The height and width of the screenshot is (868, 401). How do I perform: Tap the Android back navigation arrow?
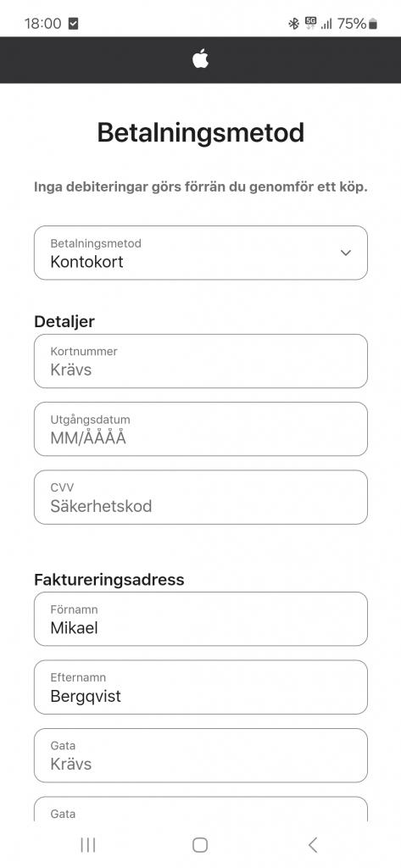coord(313,845)
